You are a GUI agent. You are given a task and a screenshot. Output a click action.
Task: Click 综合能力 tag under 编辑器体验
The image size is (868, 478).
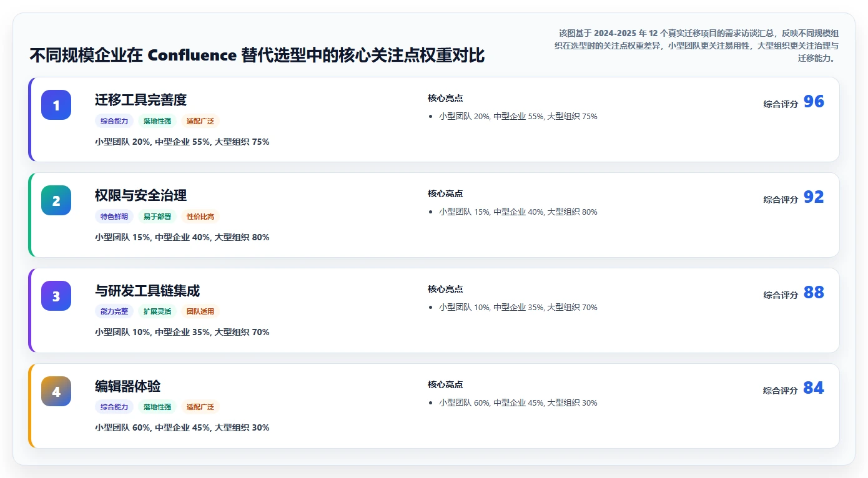pos(114,407)
